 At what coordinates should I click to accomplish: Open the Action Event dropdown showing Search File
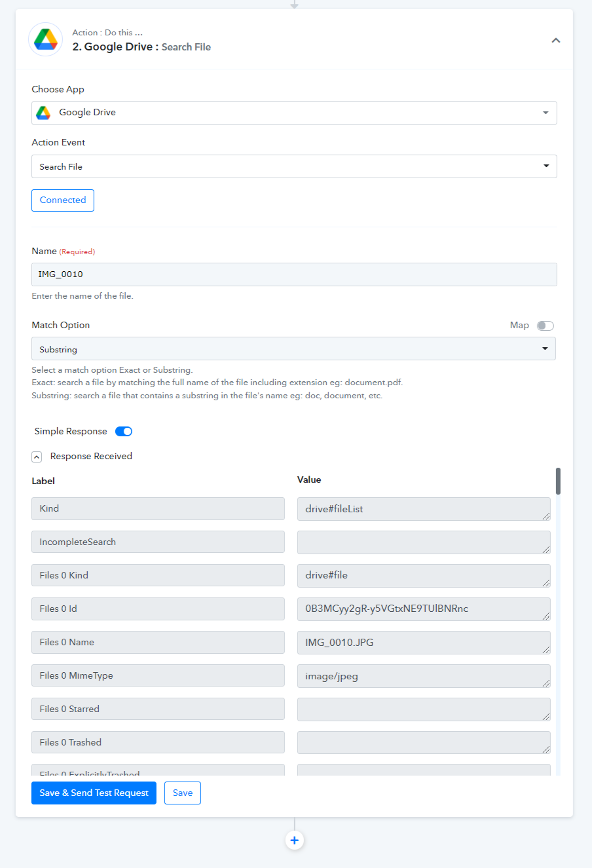[x=294, y=166]
